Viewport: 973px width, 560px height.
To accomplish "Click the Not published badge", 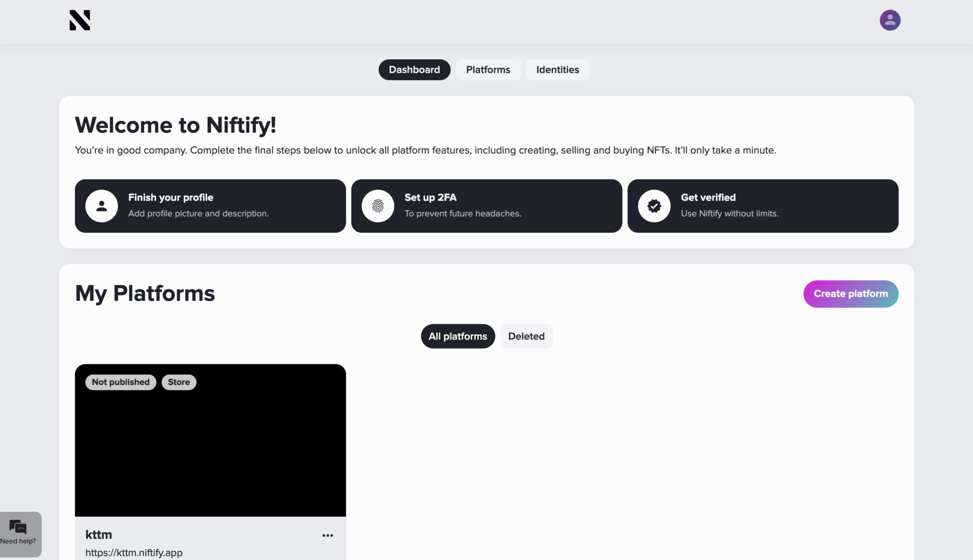I will click(x=121, y=382).
